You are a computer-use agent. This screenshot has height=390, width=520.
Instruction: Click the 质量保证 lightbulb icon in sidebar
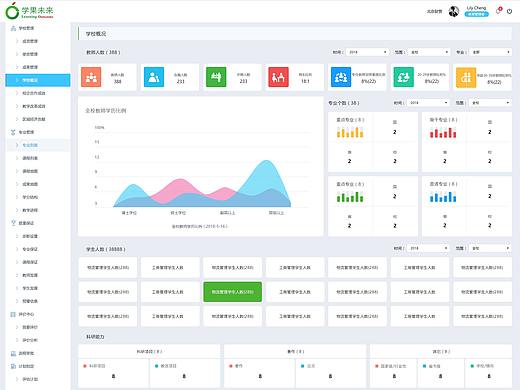(13, 223)
